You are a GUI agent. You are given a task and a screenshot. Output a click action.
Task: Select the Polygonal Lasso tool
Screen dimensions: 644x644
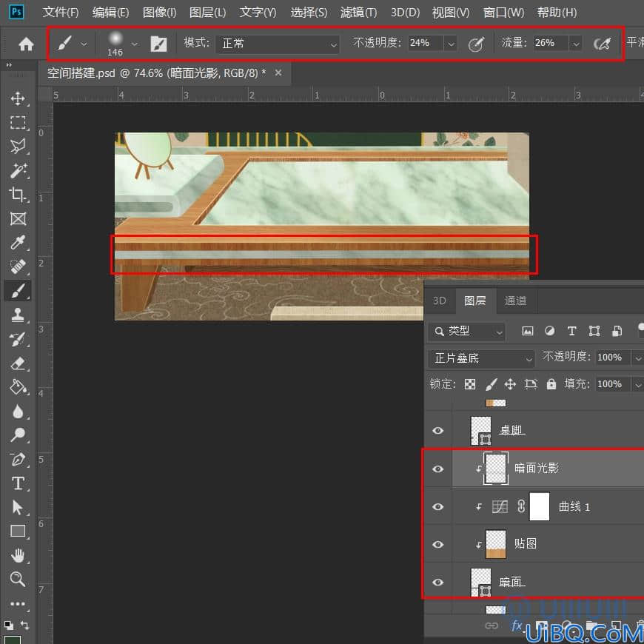(x=18, y=147)
